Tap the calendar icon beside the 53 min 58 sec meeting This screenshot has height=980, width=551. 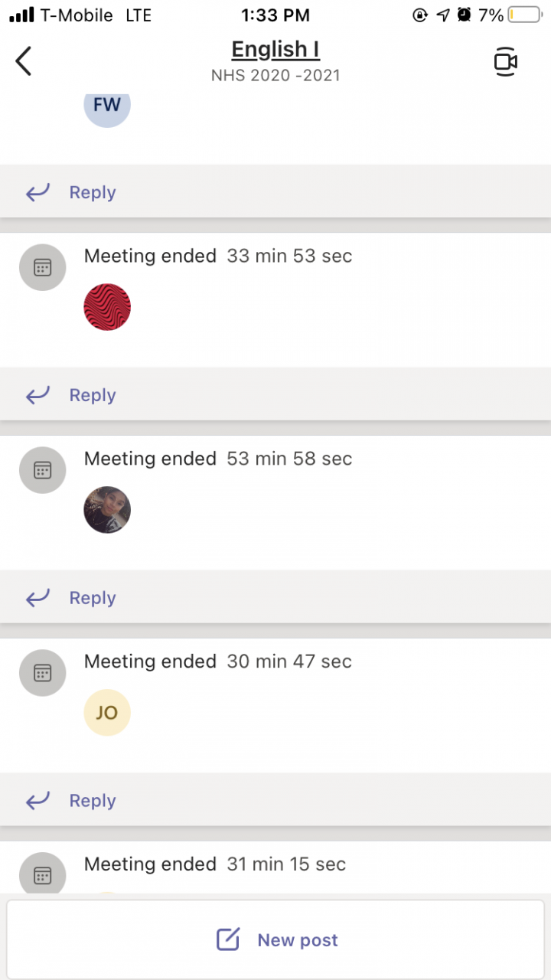(x=42, y=470)
